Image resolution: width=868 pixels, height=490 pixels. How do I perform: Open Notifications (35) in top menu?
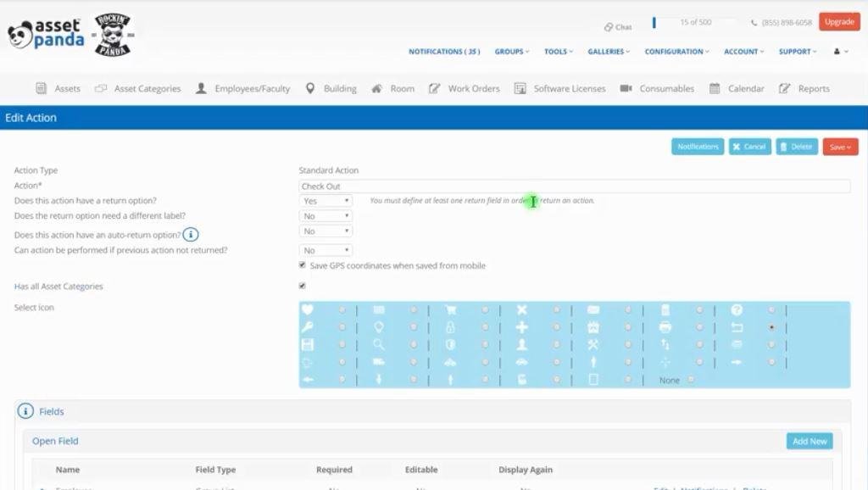(x=444, y=52)
